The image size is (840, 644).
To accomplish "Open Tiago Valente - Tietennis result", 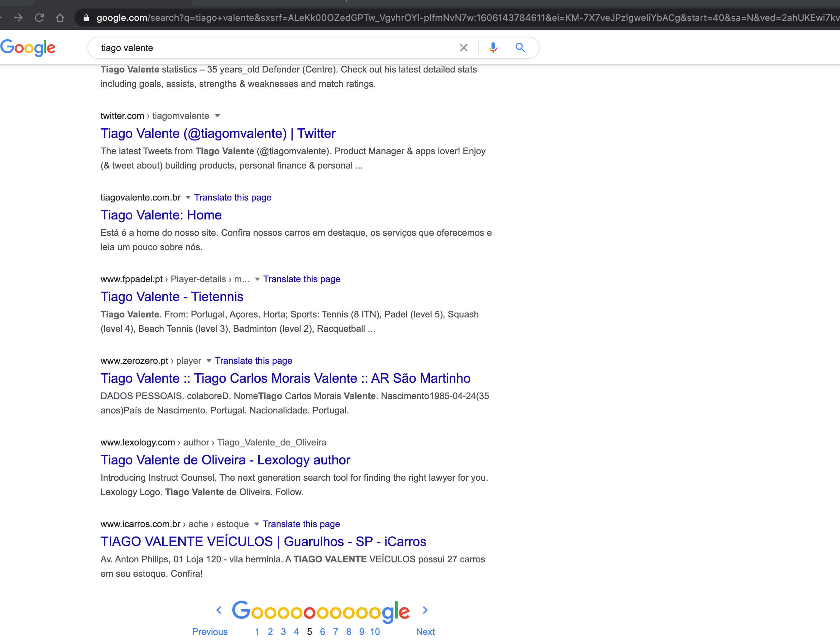I will click(x=172, y=297).
